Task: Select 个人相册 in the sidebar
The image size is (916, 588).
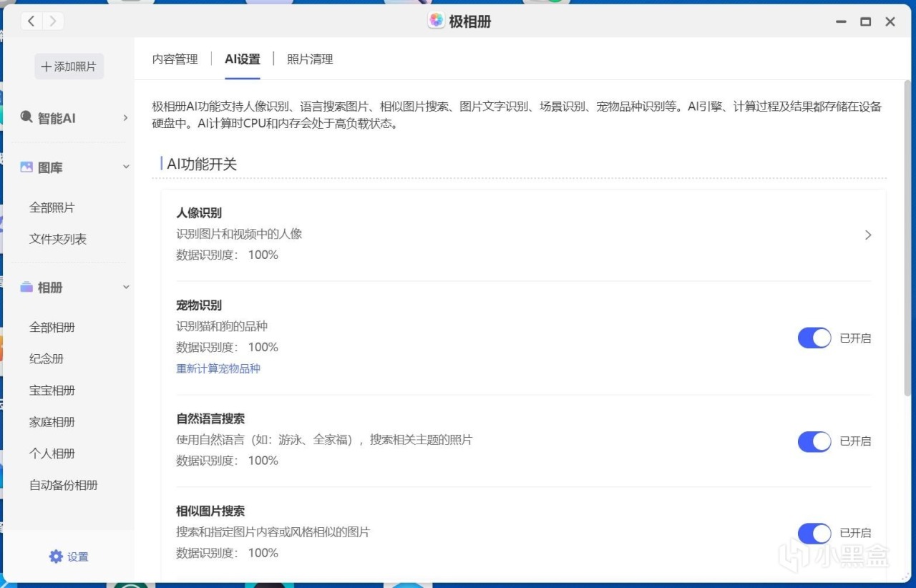Action: (52, 453)
